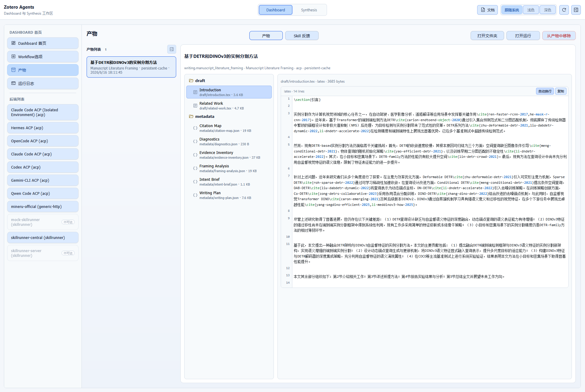Screen dimensions: 585x392
Task: Select the Hermes ACP backend
Action: pyautogui.click(x=43, y=128)
